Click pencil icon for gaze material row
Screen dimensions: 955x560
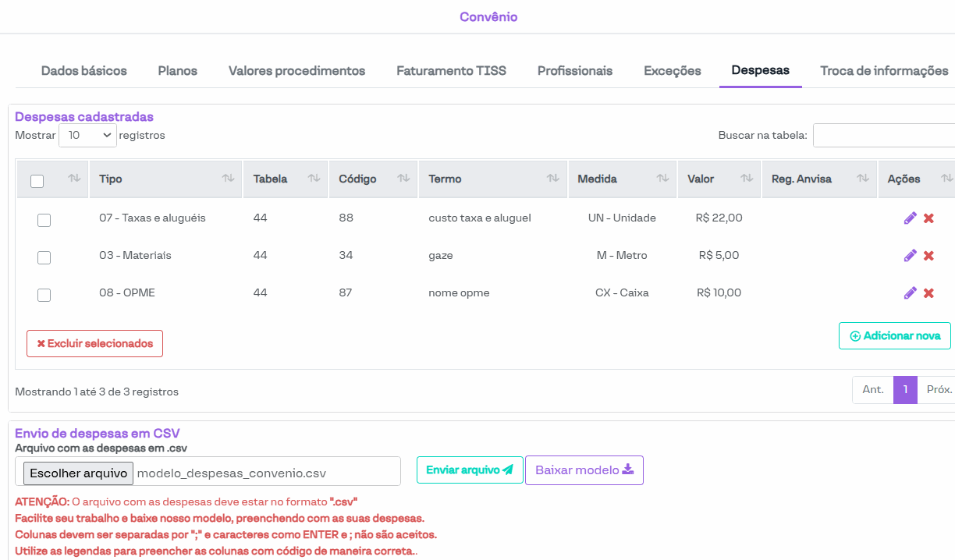point(910,256)
